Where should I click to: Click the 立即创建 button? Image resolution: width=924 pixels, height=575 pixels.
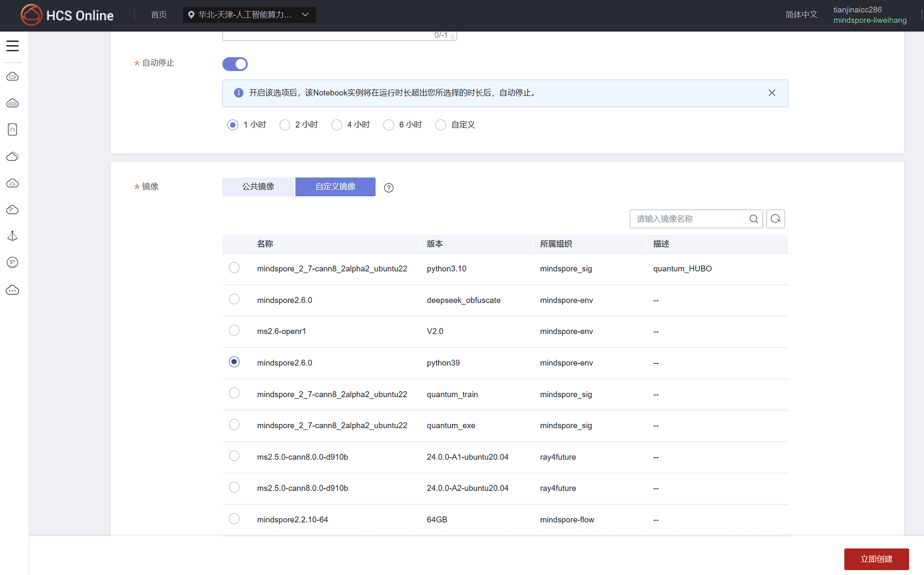876,559
